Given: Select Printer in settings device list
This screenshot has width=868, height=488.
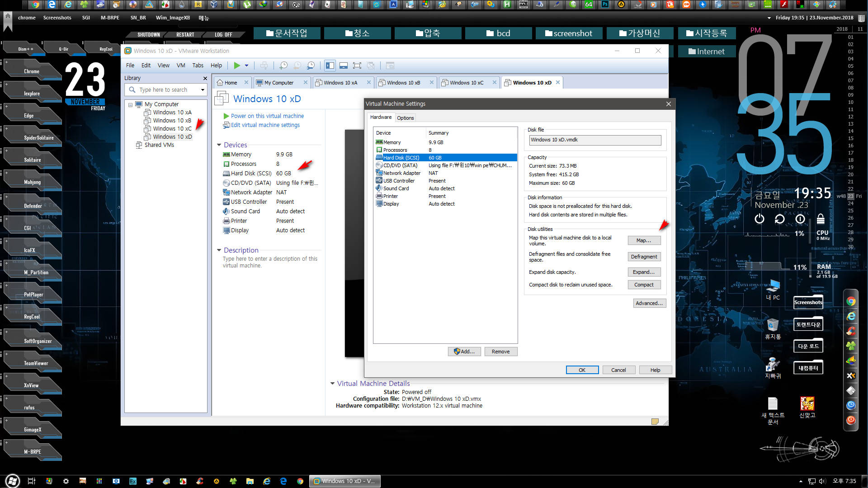Looking at the screenshot, I should click(445, 196).
